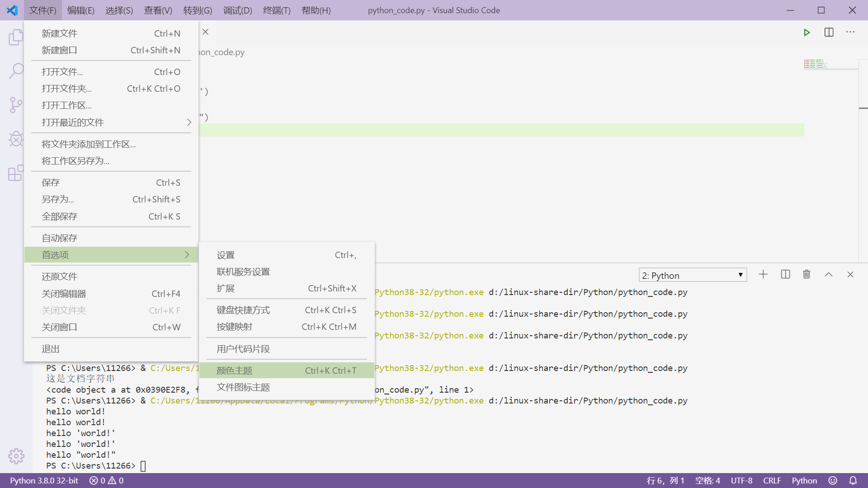The width and height of the screenshot is (868, 488).
Task: Add a new terminal with plus icon
Action: 763,274
